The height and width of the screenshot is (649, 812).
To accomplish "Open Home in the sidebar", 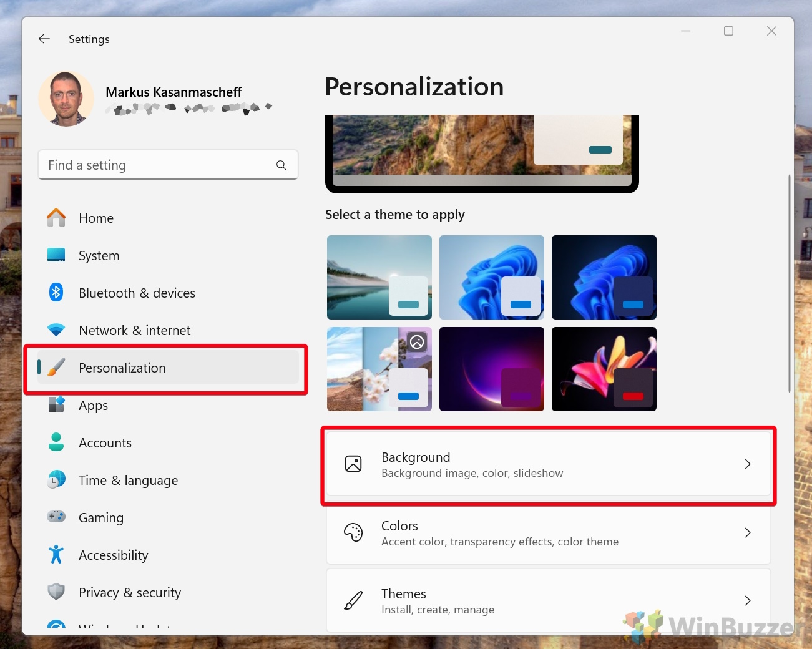I will click(x=168, y=218).
